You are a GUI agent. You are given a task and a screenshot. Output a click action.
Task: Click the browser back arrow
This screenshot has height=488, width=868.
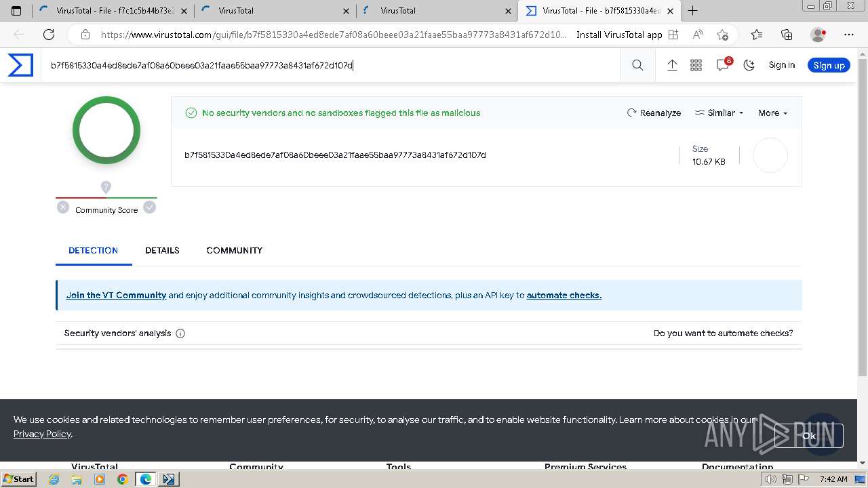pos(19,35)
